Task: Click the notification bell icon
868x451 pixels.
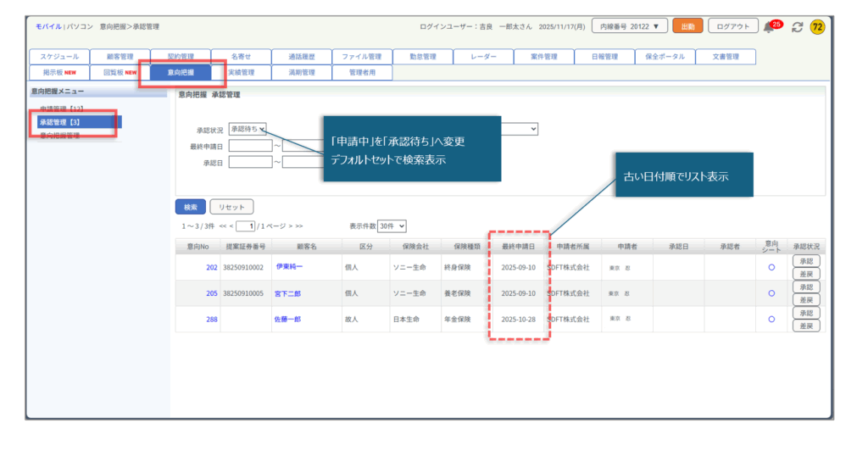Action: [x=770, y=27]
